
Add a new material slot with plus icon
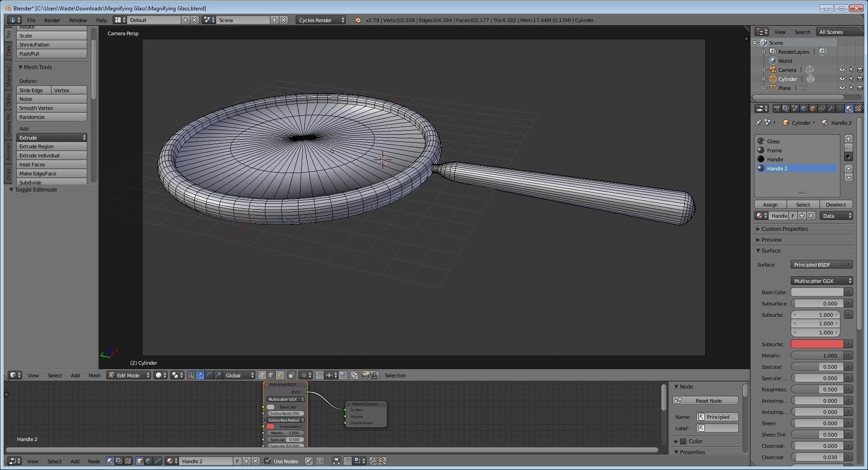pos(849,139)
